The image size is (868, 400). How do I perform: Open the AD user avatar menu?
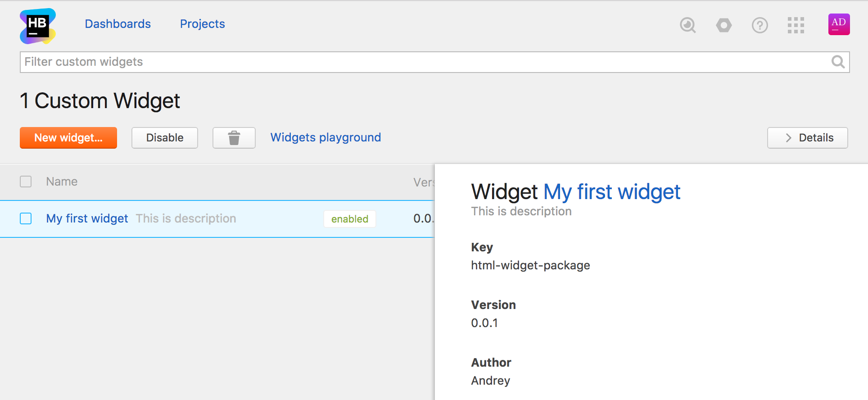pos(839,24)
